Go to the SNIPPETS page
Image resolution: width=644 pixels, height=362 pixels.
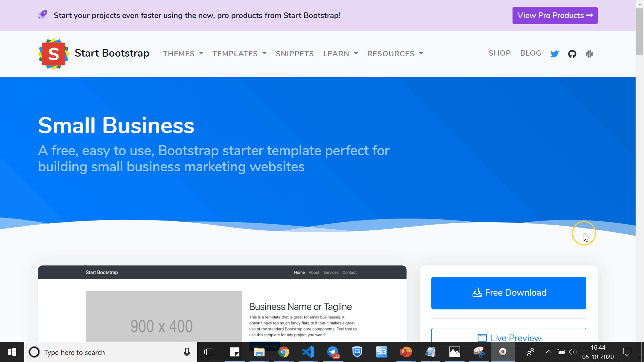coord(295,54)
